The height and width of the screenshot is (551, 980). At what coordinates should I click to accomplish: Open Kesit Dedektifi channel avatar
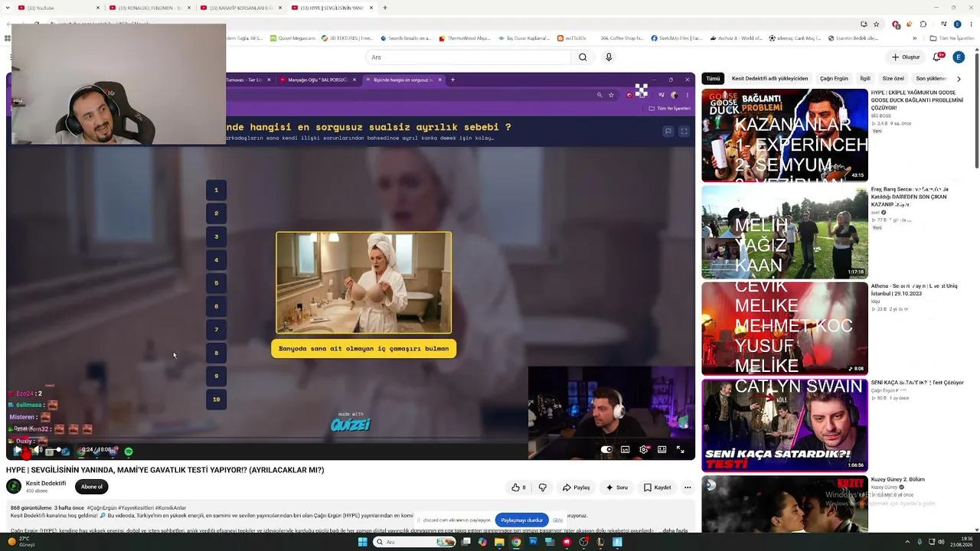coord(14,487)
